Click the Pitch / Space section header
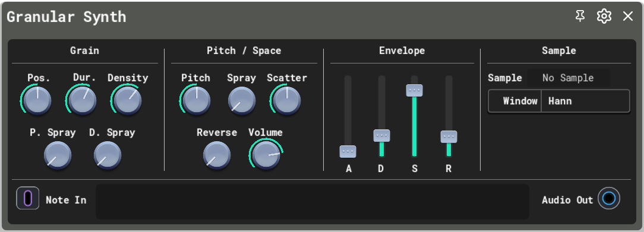 point(244,51)
